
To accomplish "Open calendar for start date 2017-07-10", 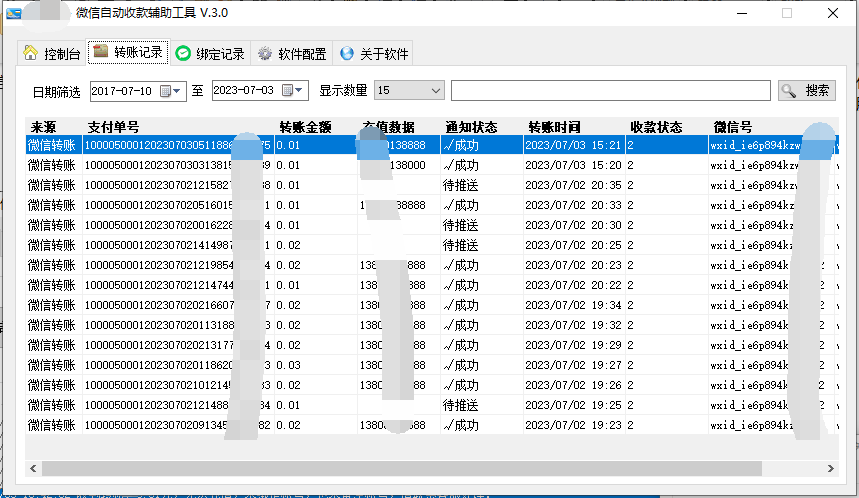I will [167, 91].
